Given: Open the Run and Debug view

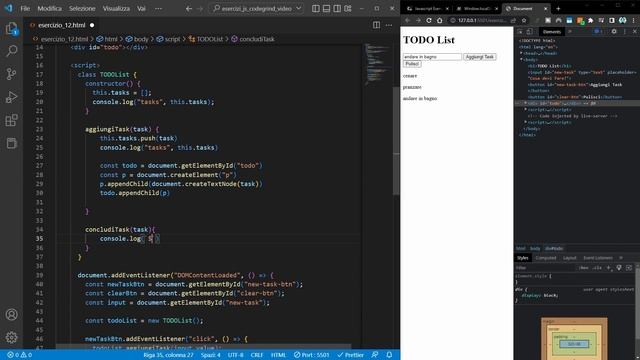Looking at the screenshot, I should tap(11, 97).
